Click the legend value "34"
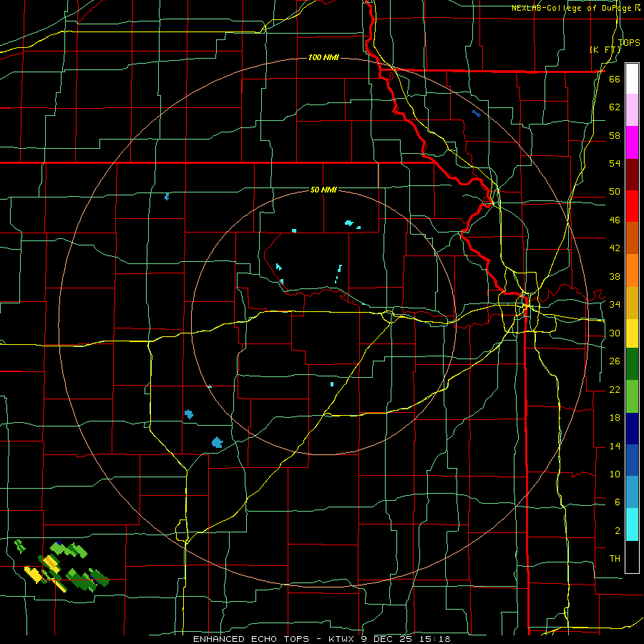 pos(615,305)
